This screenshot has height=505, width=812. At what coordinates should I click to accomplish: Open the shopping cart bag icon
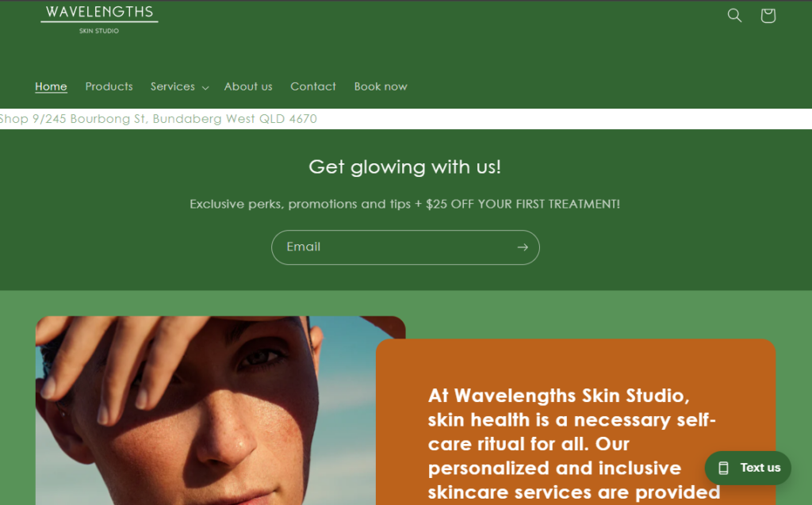coord(768,16)
